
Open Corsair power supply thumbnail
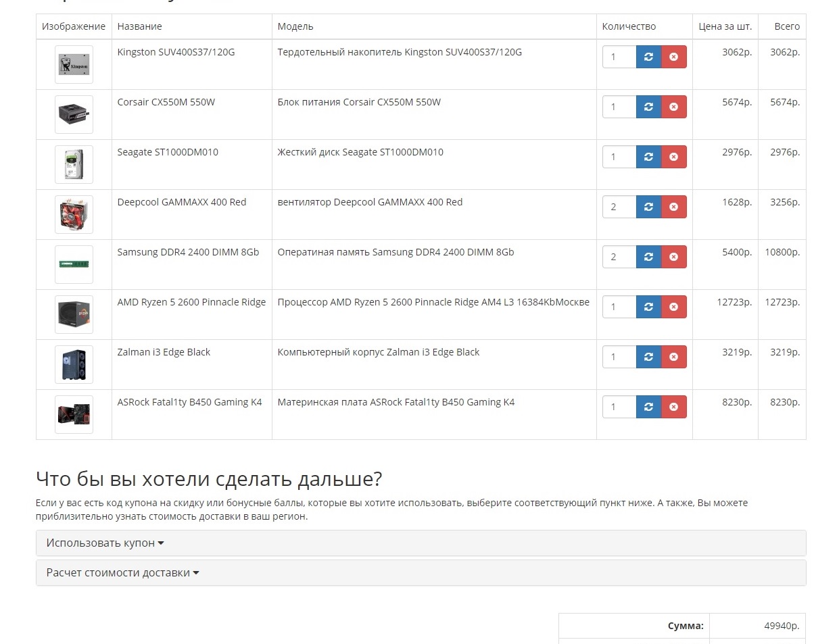(74, 115)
